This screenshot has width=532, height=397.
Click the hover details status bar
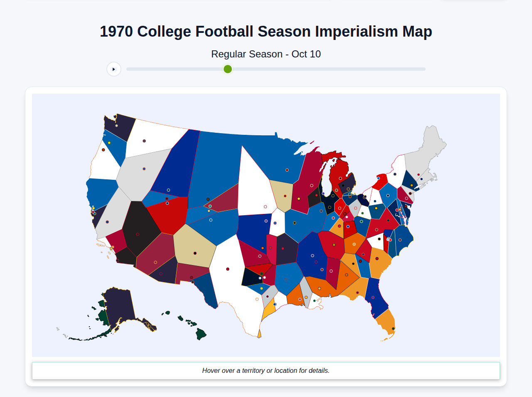[266, 370]
